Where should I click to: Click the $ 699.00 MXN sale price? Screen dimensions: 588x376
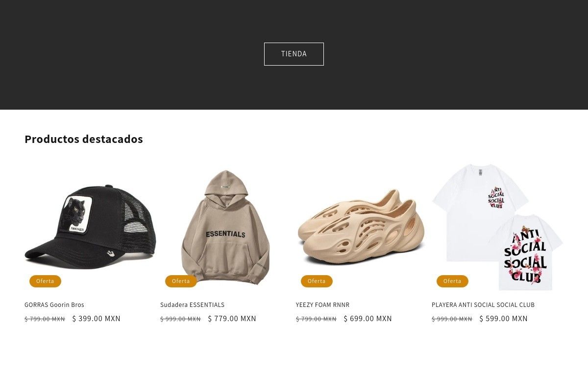(x=368, y=319)
